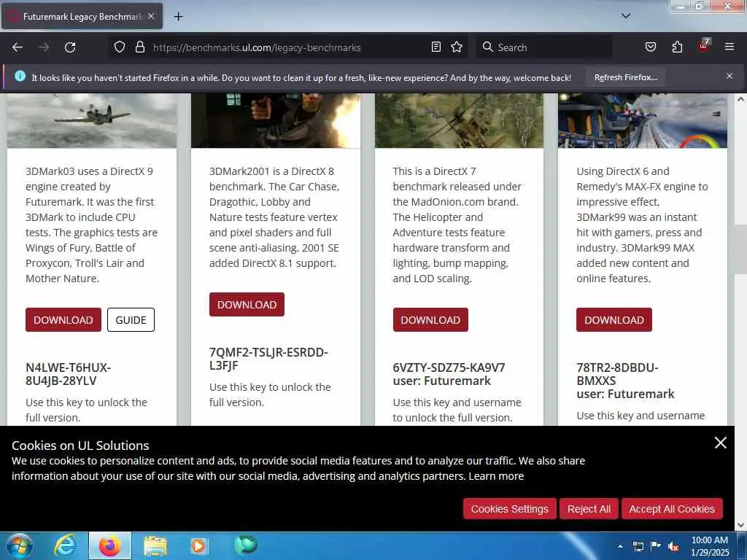
Task: View site security lock information
Action: pos(139,47)
